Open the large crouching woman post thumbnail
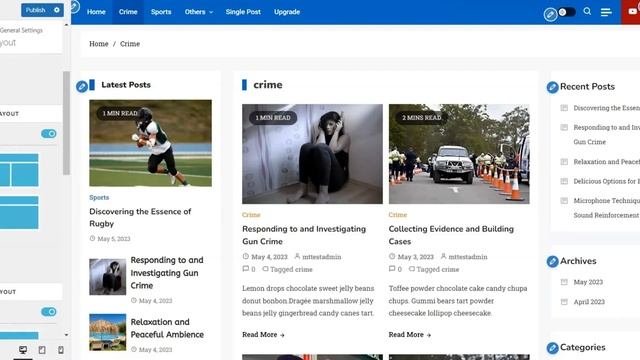The image size is (640, 360). [312, 154]
